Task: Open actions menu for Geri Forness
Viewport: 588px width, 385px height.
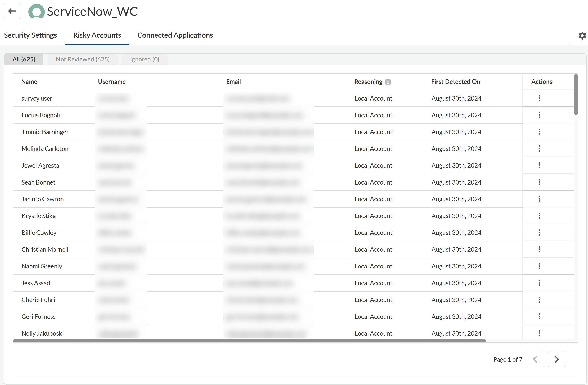Action: coord(539,316)
